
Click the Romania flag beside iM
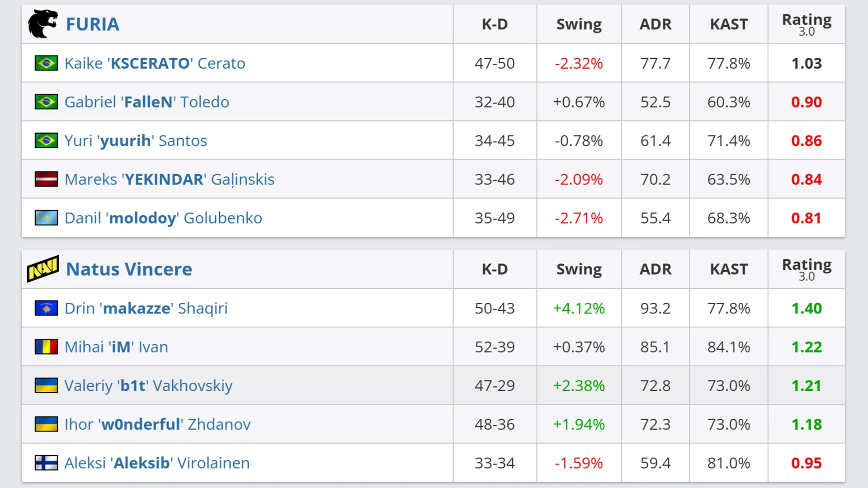(x=46, y=347)
